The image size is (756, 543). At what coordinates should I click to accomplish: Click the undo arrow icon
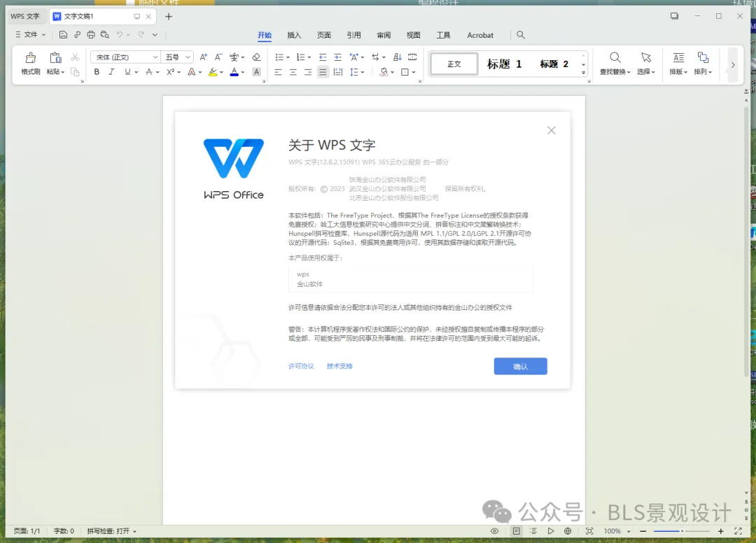(x=120, y=35)
